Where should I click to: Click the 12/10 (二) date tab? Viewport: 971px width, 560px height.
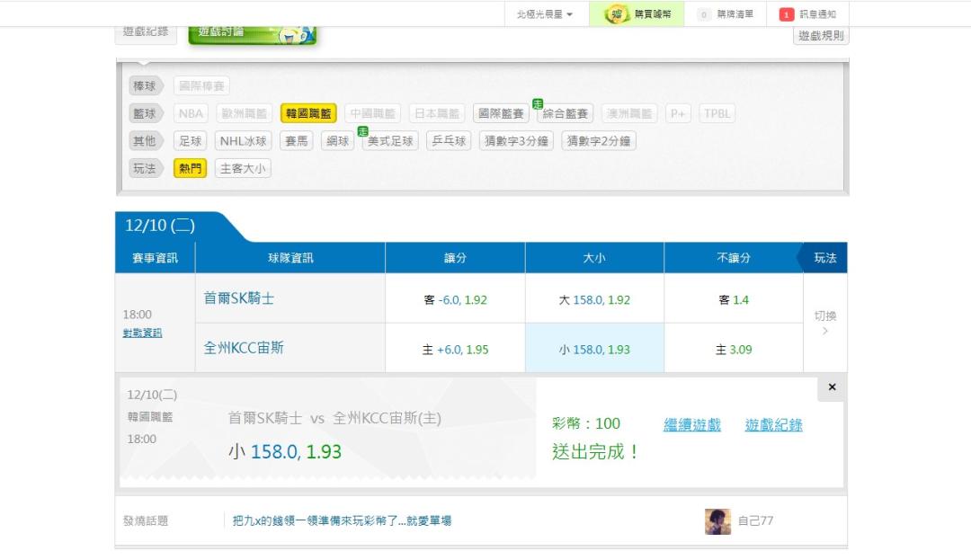point(160,226)
